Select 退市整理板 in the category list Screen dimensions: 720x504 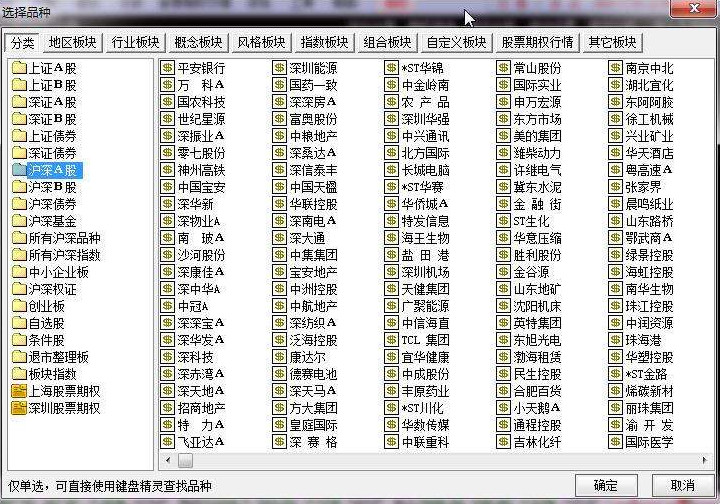pyautogui.click(x=58, y=357)
